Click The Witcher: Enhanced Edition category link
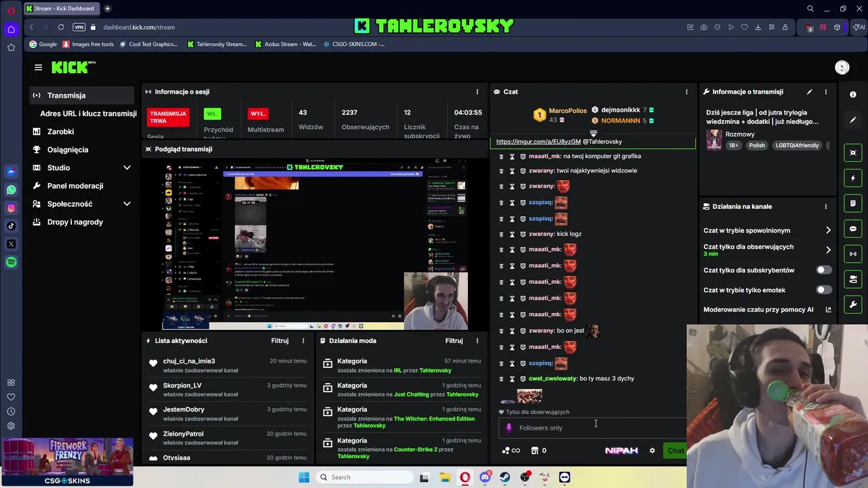The width and height of the screenshot is (868, 488). tap(434, 419)
